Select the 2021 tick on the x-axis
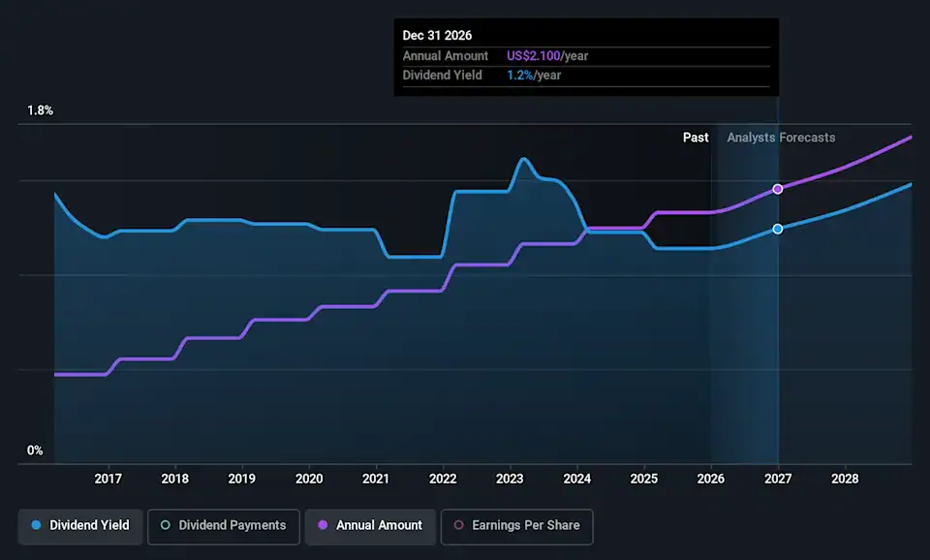Viewport: 930px width, 560px height. pos(376,479)
